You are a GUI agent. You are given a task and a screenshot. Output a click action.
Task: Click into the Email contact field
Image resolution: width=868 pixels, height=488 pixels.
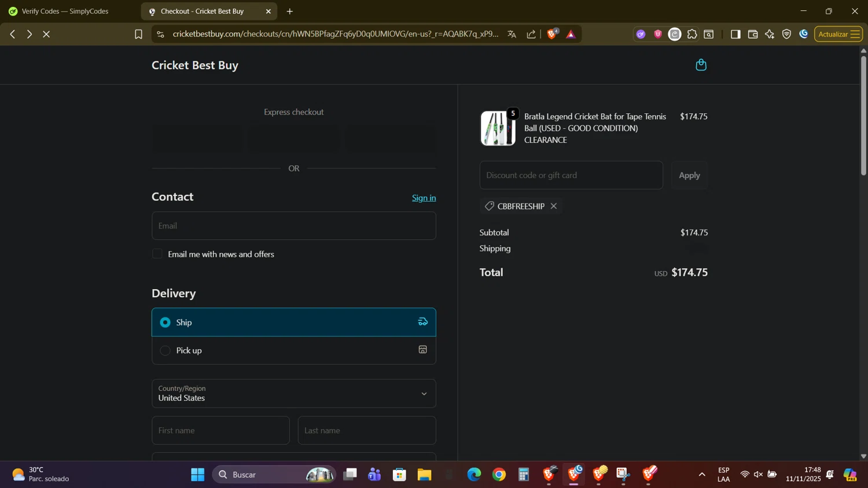[x=293, y=225]
